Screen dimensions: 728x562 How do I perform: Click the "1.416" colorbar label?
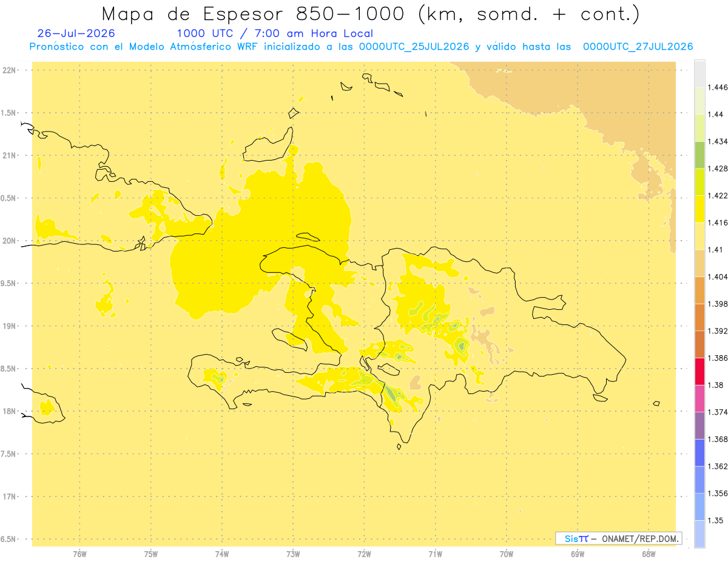(x=717, y=222)
